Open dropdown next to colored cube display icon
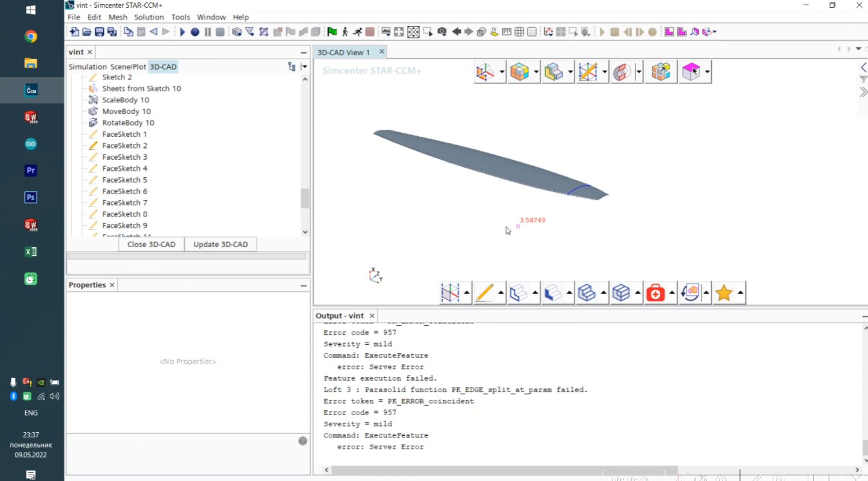The image size is (868, 481). click(x=536, y=72)
